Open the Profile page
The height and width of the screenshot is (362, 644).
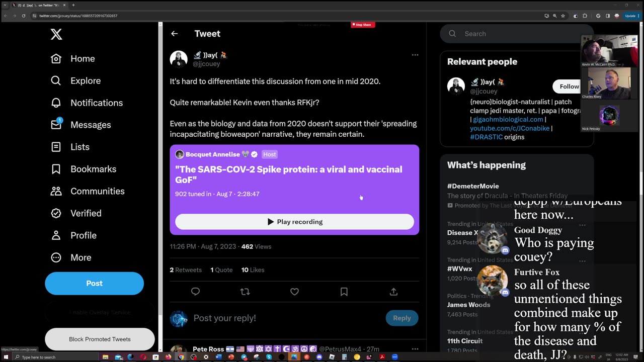pos(73,235)
